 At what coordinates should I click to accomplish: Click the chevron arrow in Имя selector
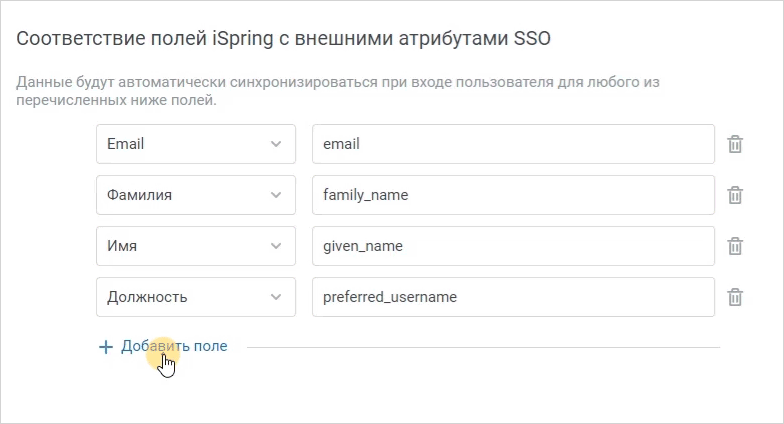[x=276, y=246]
